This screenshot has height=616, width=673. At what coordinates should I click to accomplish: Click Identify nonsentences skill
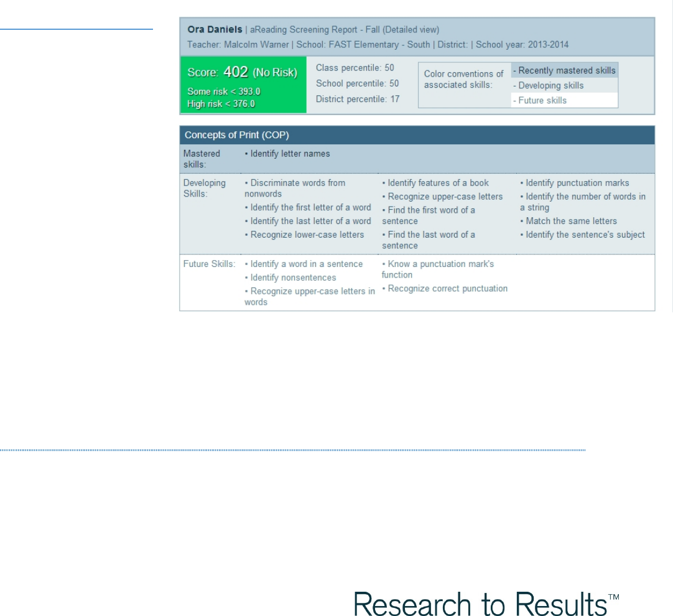pos(290,278)
